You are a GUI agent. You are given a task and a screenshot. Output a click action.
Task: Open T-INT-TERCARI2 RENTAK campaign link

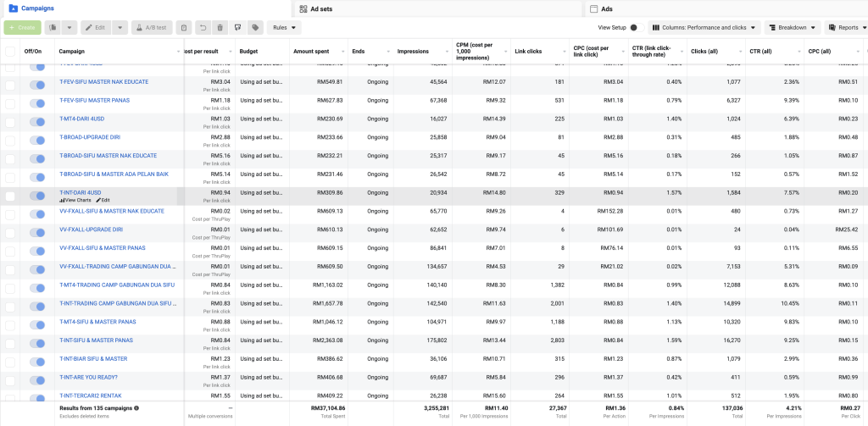click(x=90, y=396)
